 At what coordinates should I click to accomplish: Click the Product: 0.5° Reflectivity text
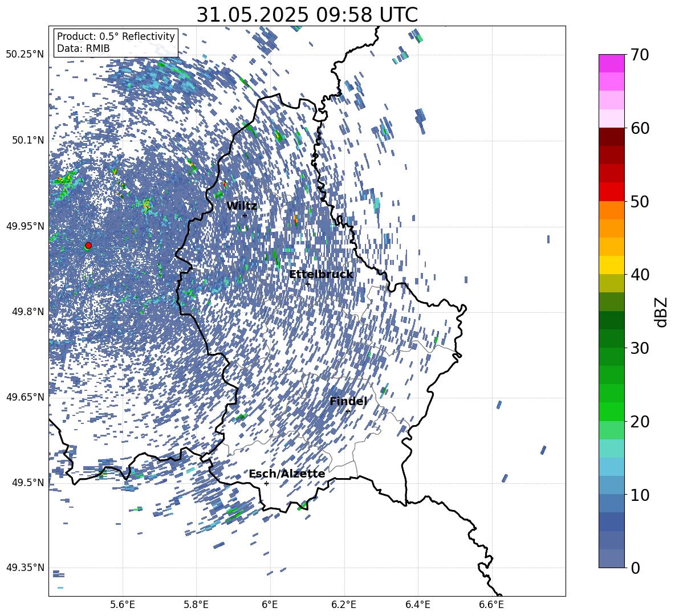point(116,36)
